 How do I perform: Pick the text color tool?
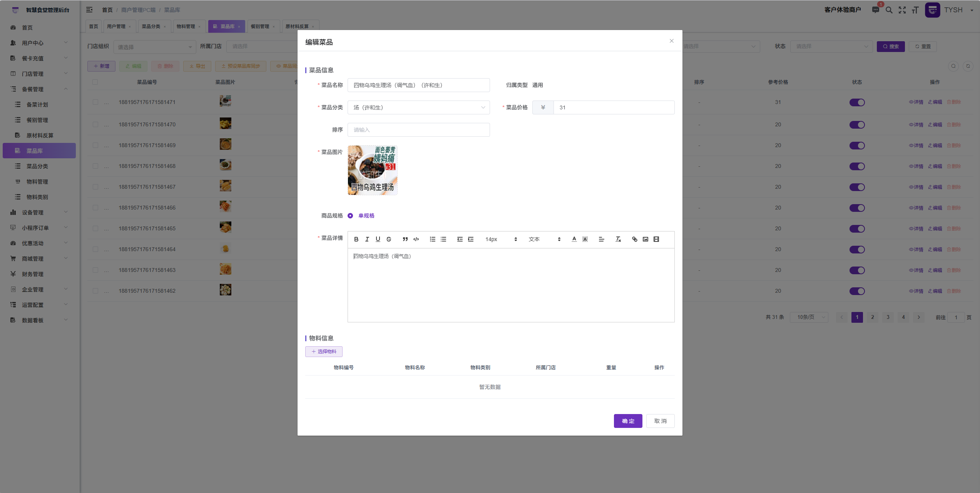(x=574, y=239)
